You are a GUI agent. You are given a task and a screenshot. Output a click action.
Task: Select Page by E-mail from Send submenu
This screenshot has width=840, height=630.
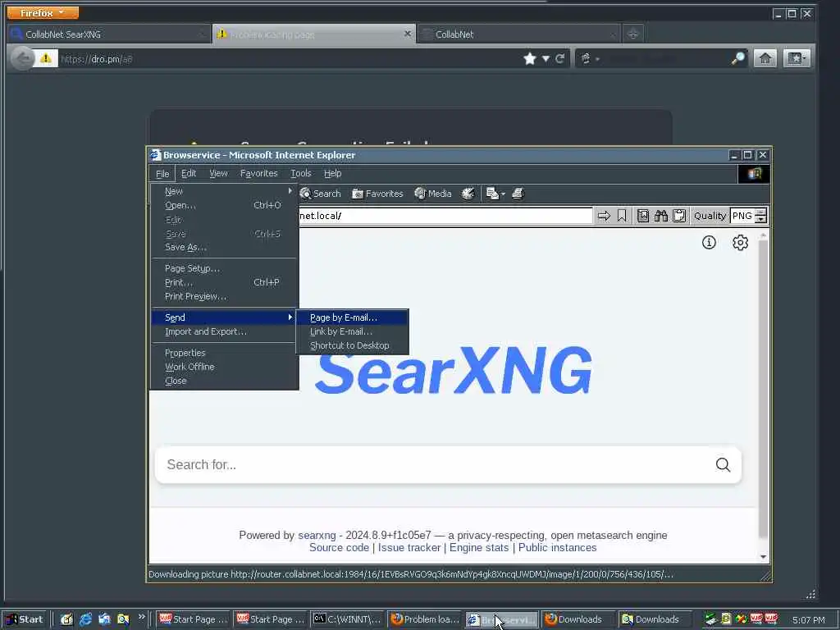point(353,317)
